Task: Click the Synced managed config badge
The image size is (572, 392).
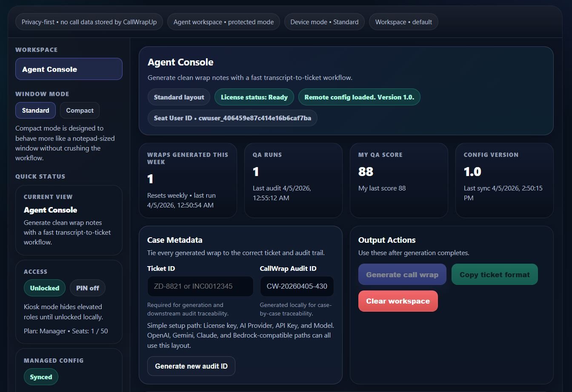Action: click(x=41, y=377)
